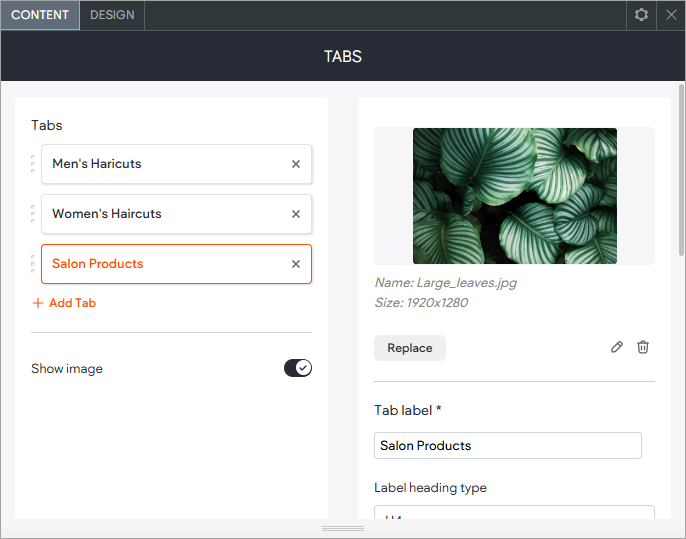Click the bottom panel resize handle
The image size is (686, 539).
[343, 528]
